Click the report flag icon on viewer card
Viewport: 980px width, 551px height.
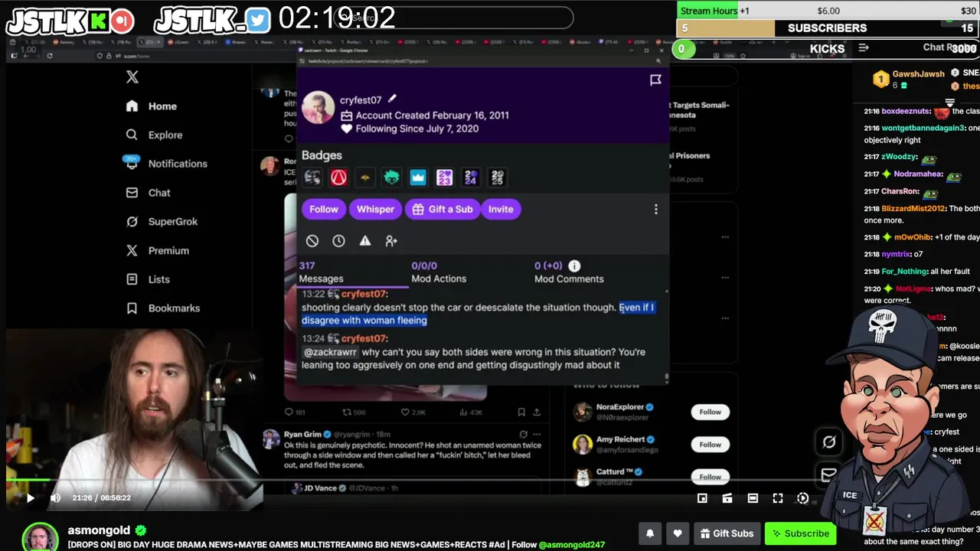pyautogui.click(x=655, y=80)
